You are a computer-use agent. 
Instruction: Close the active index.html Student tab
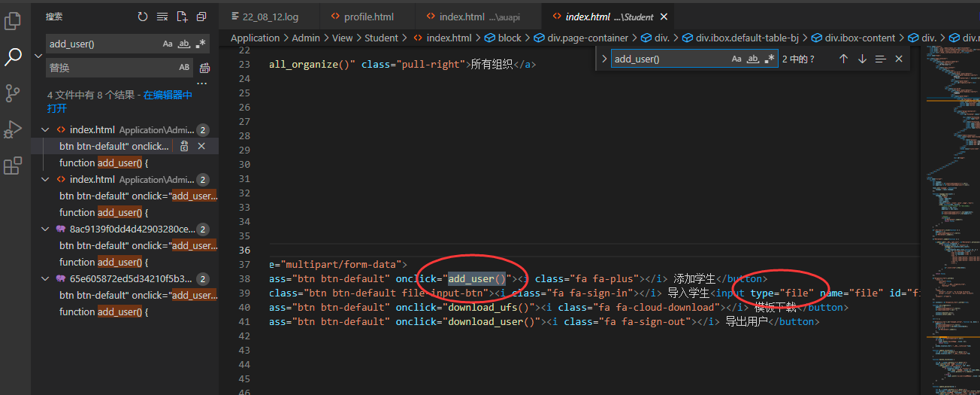tap(664, 17)
